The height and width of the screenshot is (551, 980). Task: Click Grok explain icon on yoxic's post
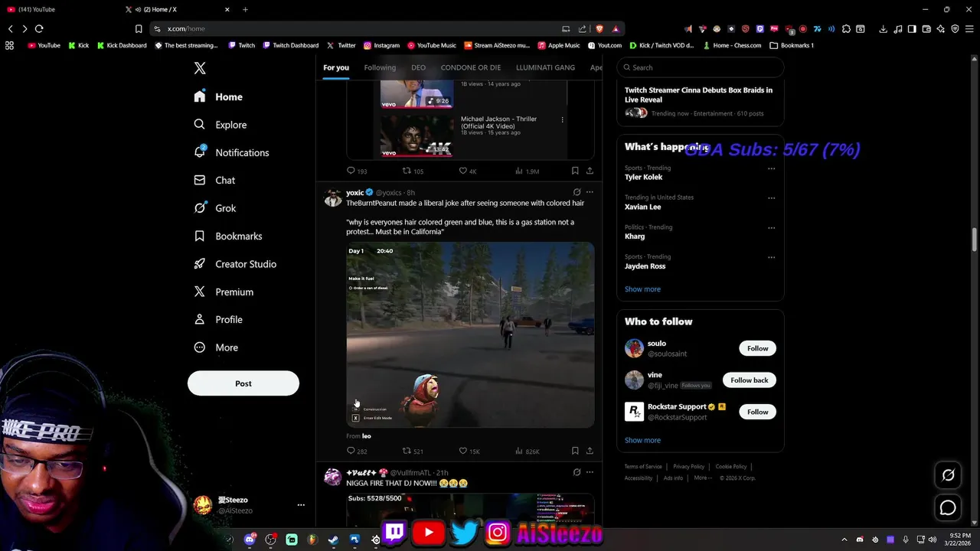pyautogui.click(x=577, y=192)
